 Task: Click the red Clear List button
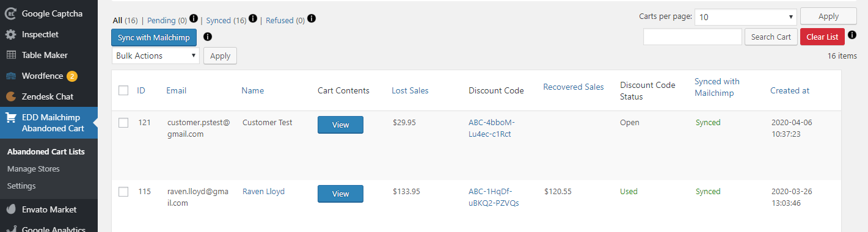pyautogui.click(x=822, y=37)
